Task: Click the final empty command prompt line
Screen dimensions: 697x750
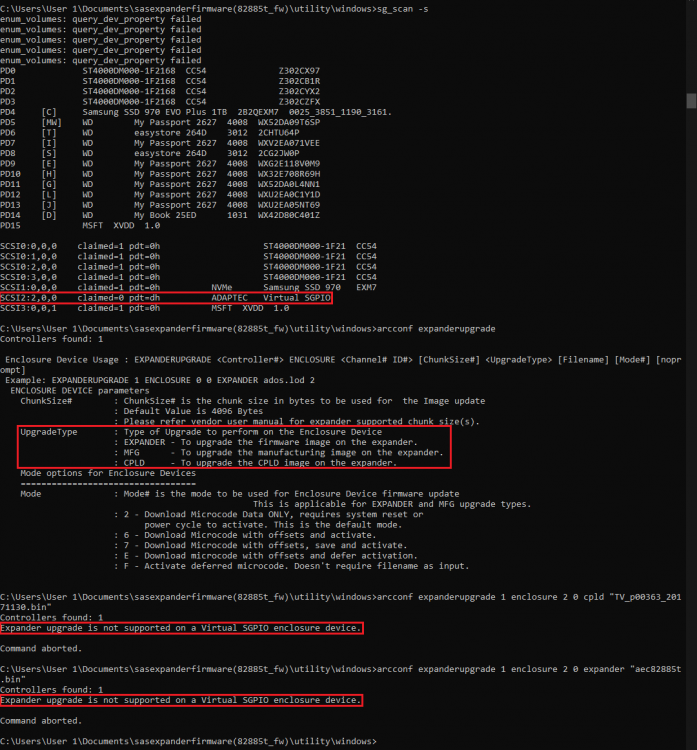Action: [x=188, y=741]
